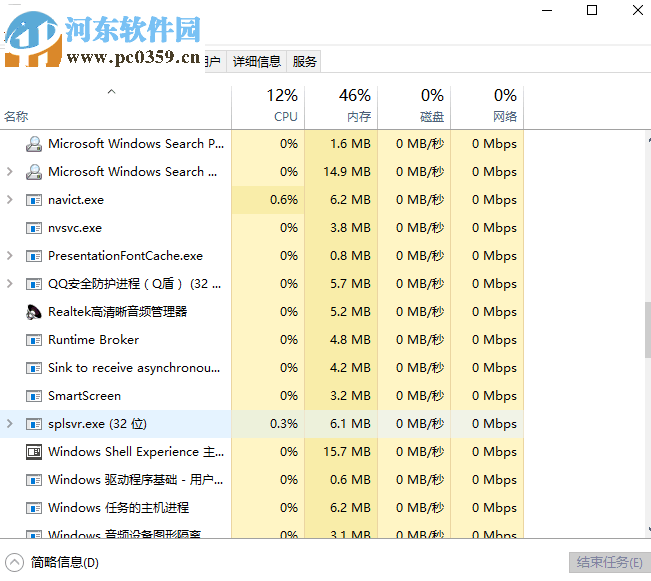651x581 pixels.
Task: Select the nvsvc.exe row name
Action: [x=75, y=228]
